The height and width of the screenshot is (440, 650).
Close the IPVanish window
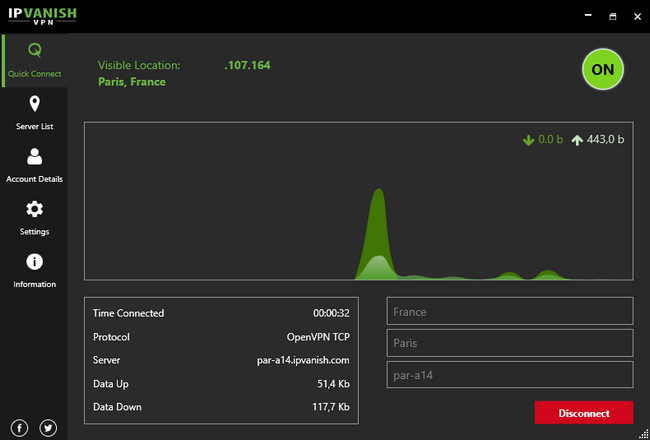(638, 16)
